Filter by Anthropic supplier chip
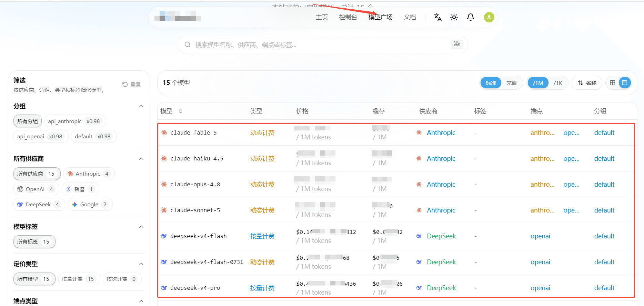Screen dimensions: 644x306 89,174
